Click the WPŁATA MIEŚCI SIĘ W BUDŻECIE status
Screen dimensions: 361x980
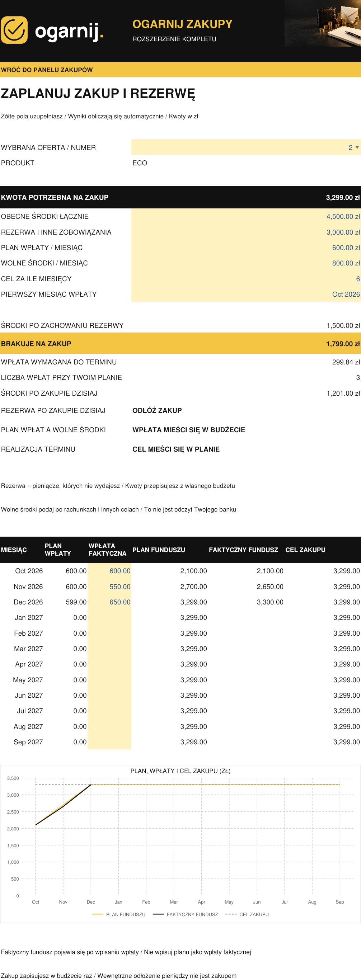click(x=189, y=430)
